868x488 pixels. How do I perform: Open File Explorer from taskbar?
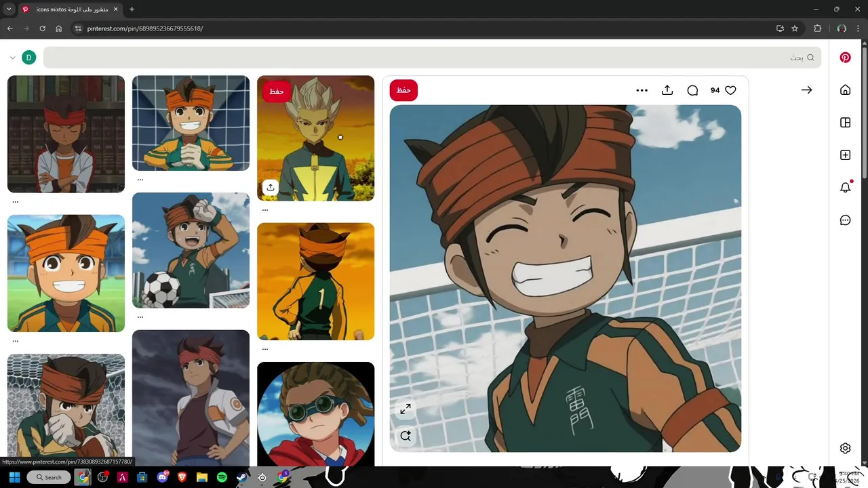tap(201, 477)
